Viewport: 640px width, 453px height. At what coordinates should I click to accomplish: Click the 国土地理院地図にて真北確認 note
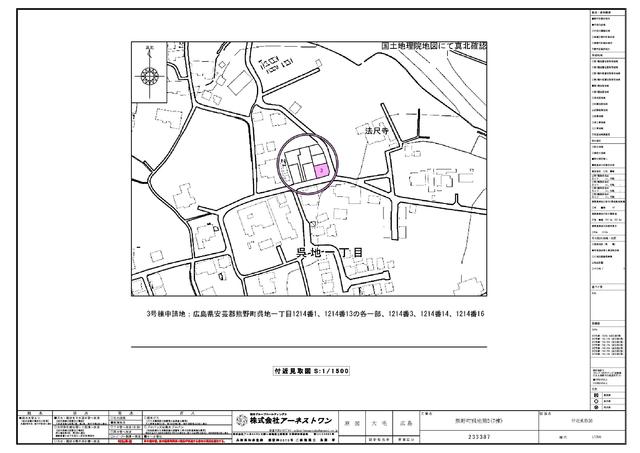coord(433,46)
